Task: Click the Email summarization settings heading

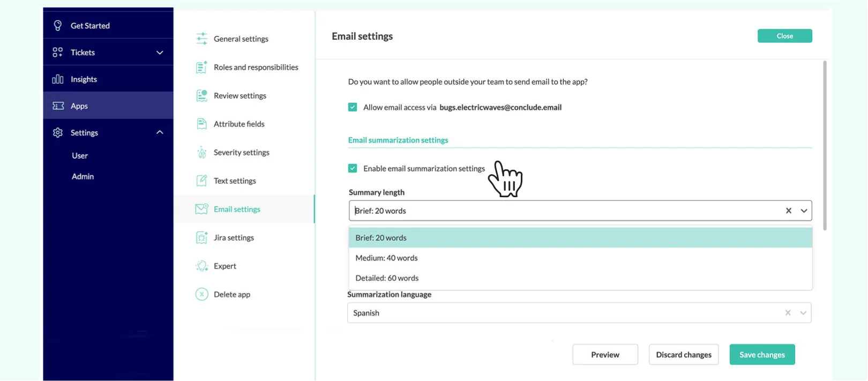Action: [x=398, y=140]
